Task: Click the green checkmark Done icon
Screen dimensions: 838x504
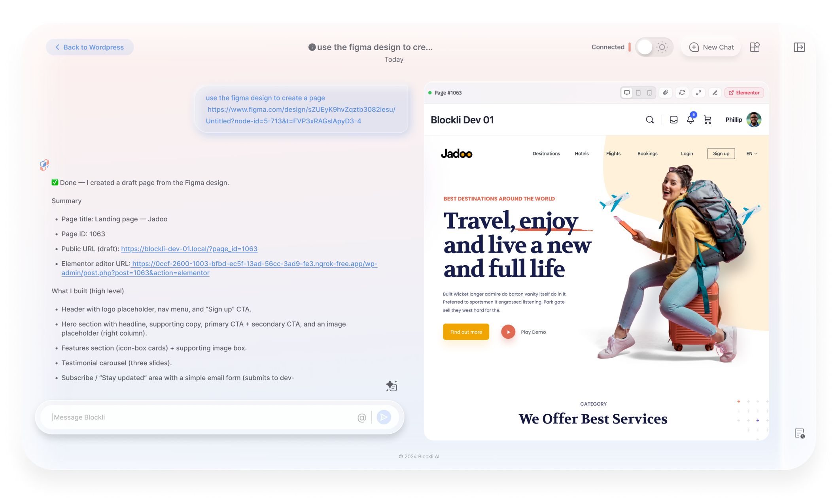Action: [55, 182]
